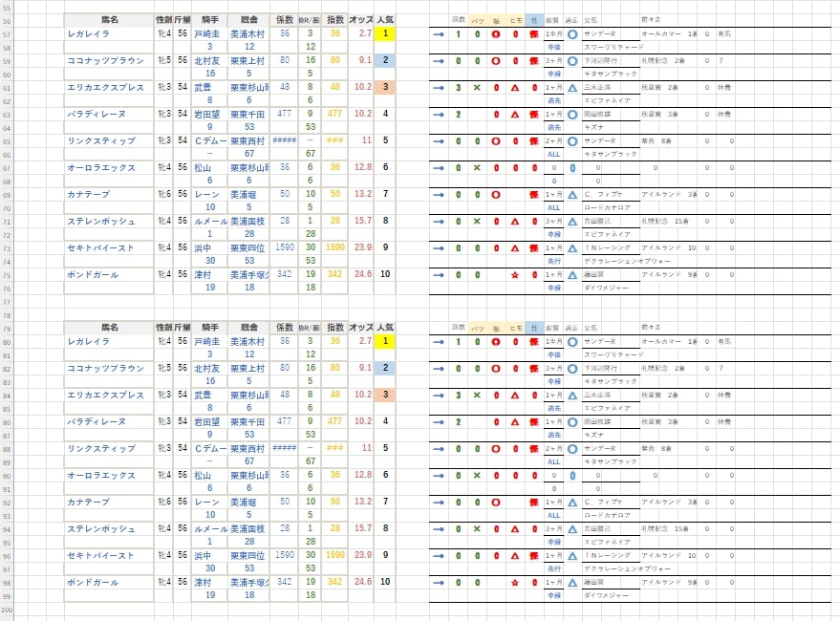This screenshot has width=840, height=621.
Task: Select the green X mark in row 61
Action: point(477,88)
